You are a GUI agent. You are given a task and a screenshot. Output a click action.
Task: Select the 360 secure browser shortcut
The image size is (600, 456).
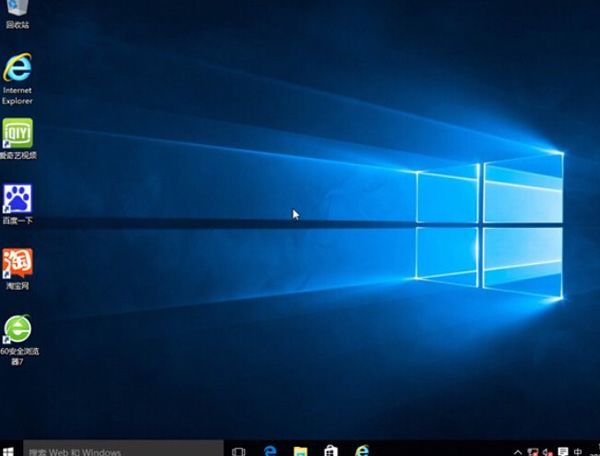click(x=18, y=340)
